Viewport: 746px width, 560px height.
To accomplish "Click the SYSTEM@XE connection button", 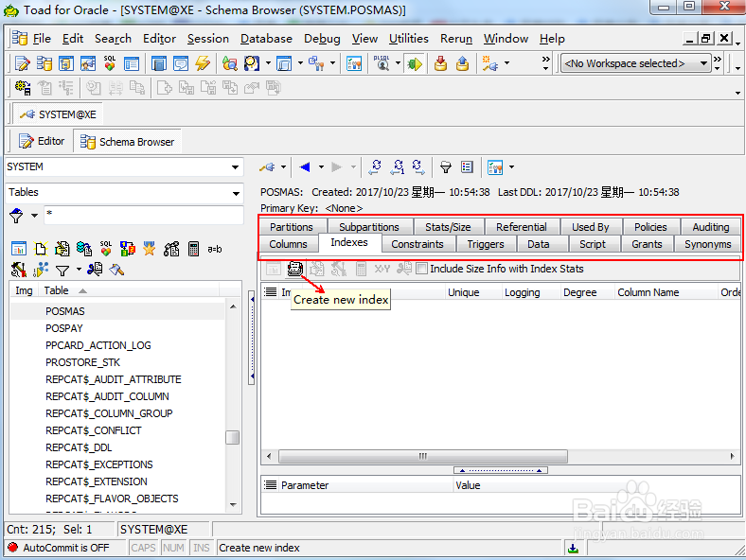I will [58, 114].
